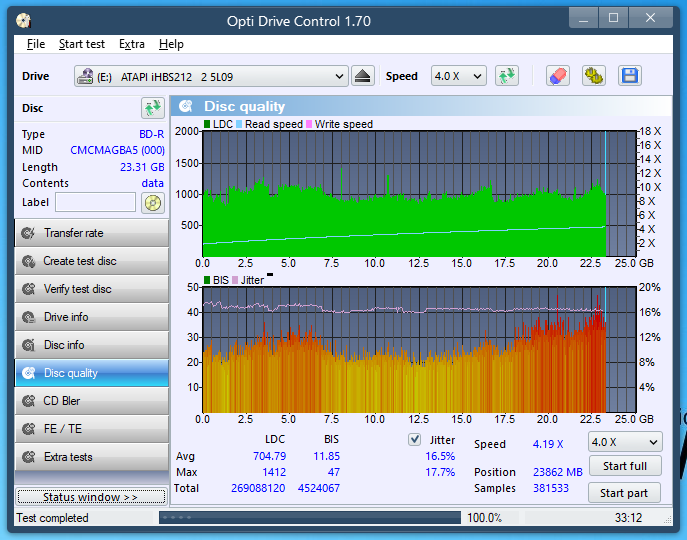The height and width of the screenshot is (540, 687).
Task: Click the eject drive icon
Action: (x=363, y=76)
